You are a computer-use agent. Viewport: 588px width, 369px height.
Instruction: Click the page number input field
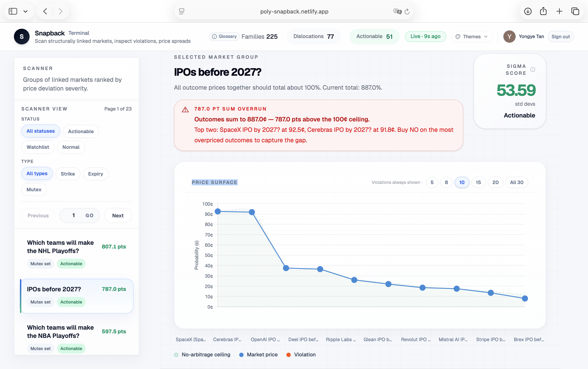click(73, 215)
